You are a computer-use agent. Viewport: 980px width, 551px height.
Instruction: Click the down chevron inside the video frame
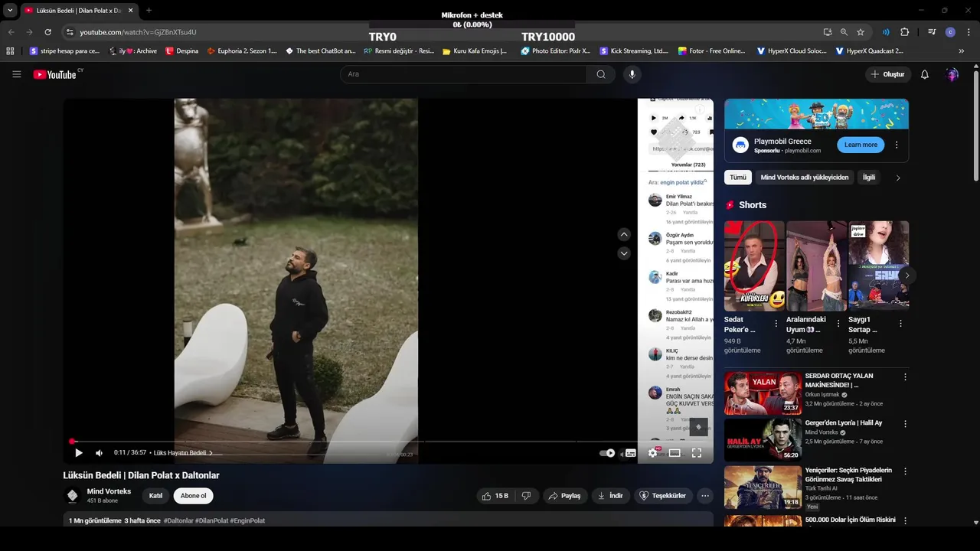[x=624, y=253]
